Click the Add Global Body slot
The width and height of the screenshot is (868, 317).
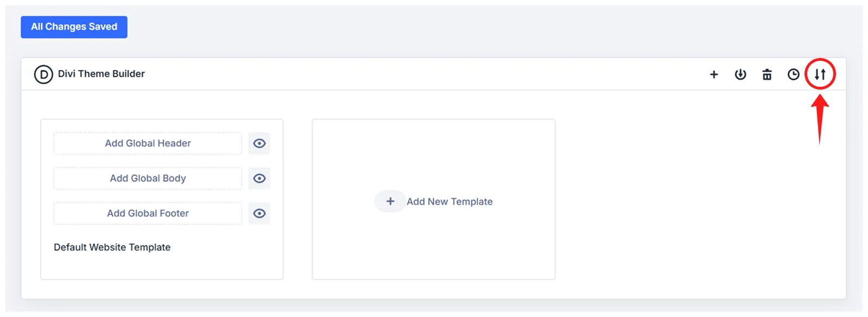[148, 178]
